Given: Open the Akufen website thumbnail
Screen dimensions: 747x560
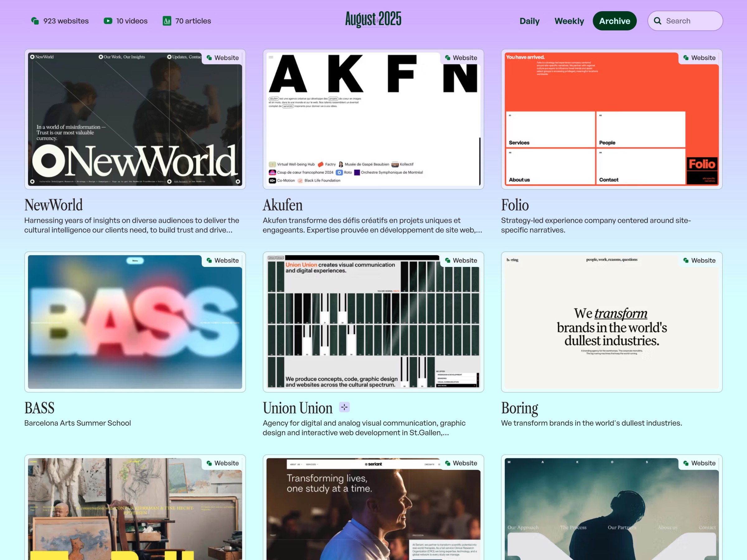Looking at the screenshot, I should (373, 119).
